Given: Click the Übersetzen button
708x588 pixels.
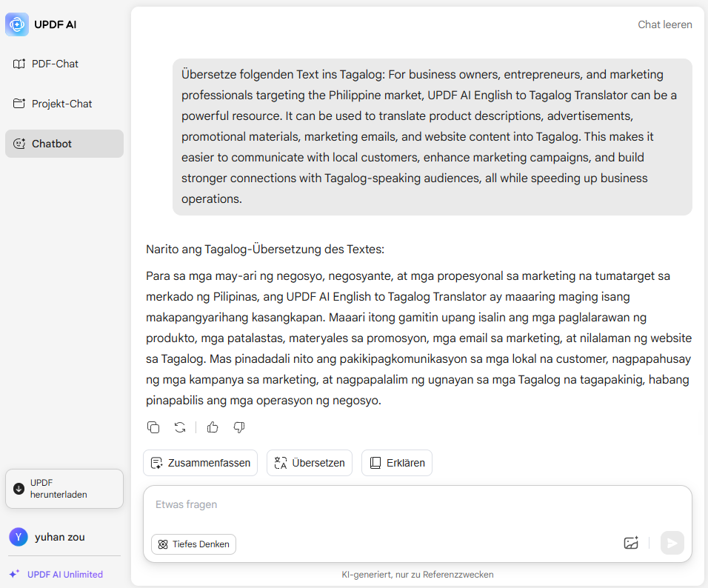Looking at the screenshot, I should click(x=310, y=463).
